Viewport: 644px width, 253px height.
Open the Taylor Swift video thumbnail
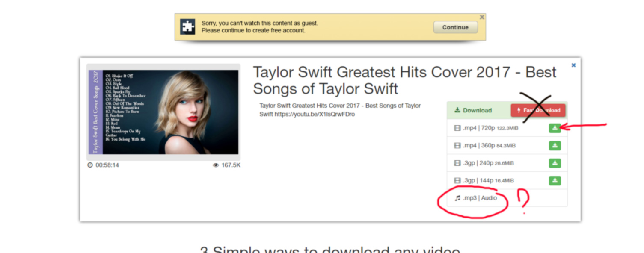click(x=163, y=112)
